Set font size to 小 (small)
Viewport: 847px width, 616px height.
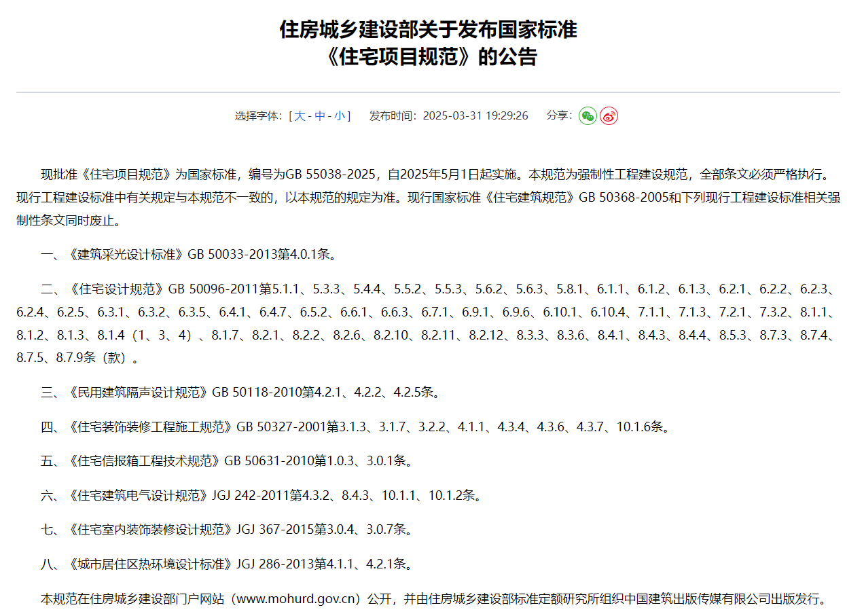(339, 115)
